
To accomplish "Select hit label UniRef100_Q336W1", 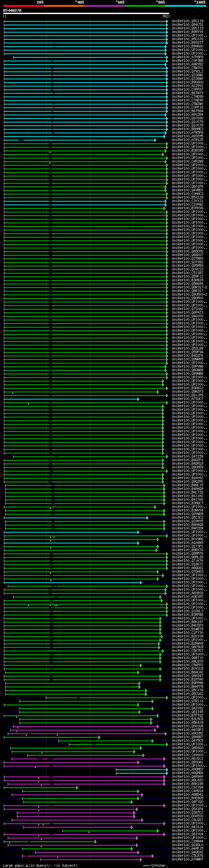I will (187, 75).
